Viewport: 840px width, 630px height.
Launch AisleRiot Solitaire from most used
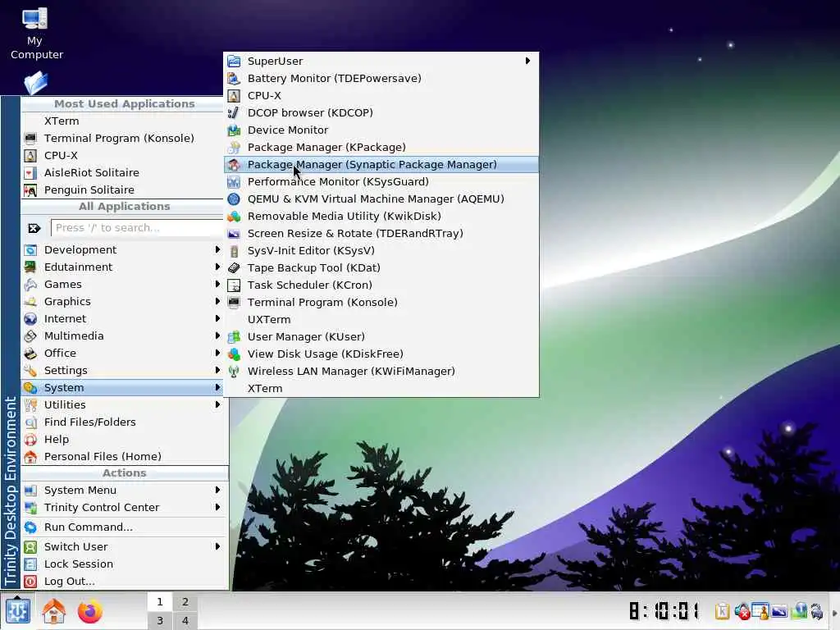[x=122, y=172]
